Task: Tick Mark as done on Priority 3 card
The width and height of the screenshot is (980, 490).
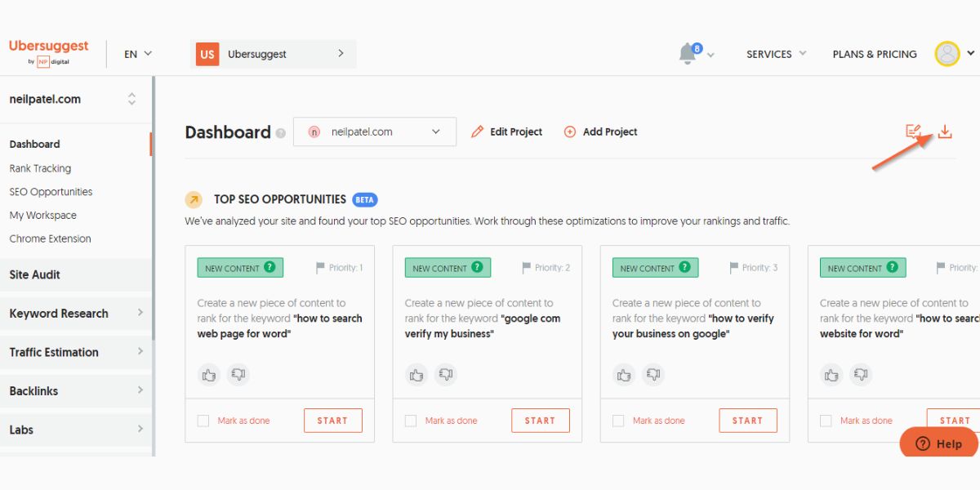Action: (x=618, y=421)
